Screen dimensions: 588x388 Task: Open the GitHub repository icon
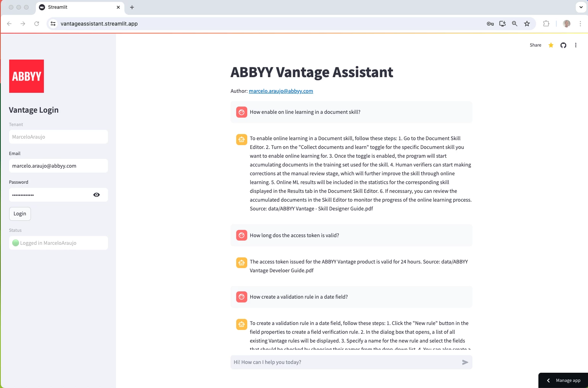563,45
